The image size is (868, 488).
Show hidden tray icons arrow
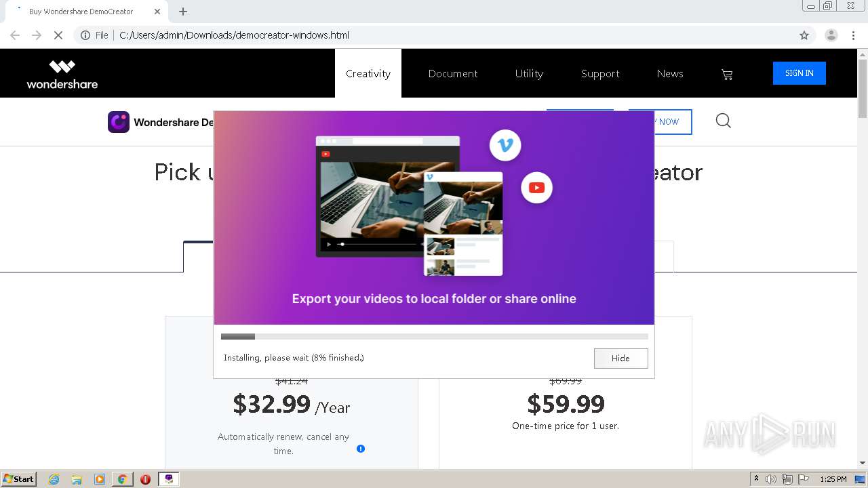(756, 479)
